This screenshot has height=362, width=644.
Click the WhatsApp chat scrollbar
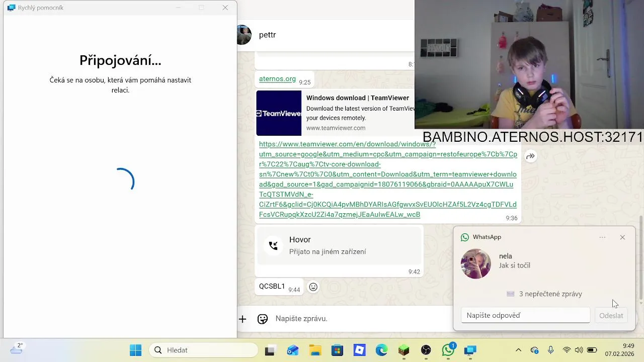pyautogui.click(x=640, y=259)
